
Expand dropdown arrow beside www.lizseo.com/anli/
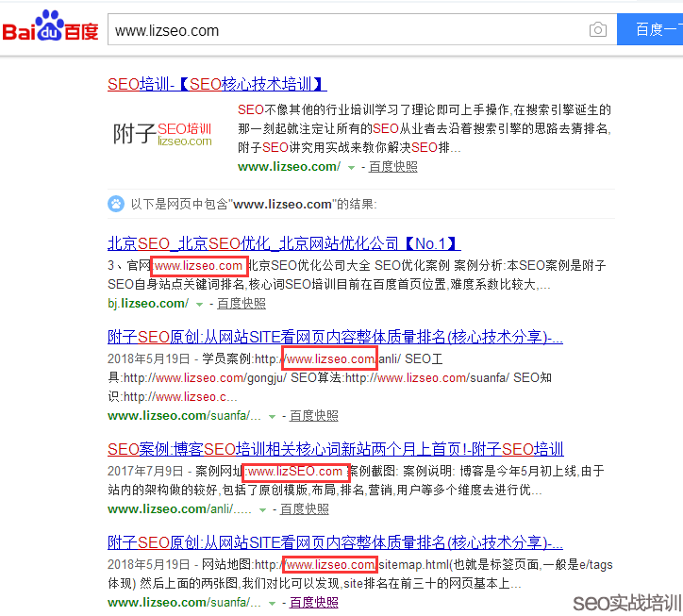(262, 509)
